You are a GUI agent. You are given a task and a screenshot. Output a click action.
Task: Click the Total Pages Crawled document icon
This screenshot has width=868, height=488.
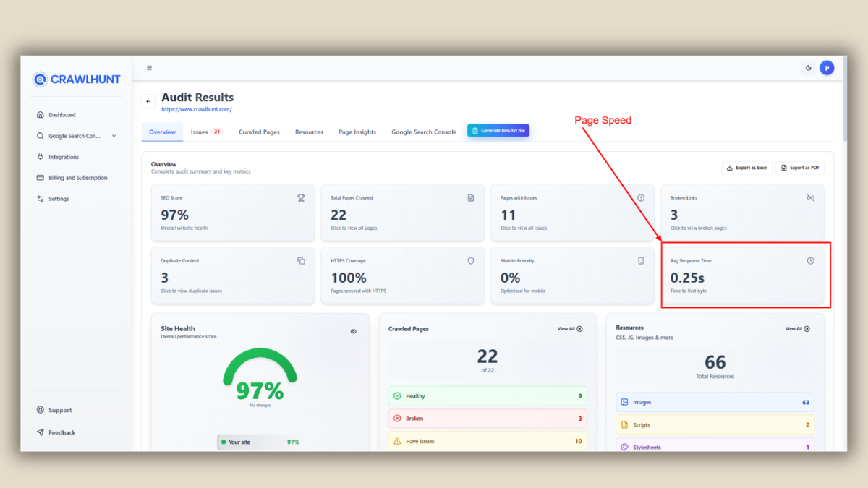[x=471, y=198]
